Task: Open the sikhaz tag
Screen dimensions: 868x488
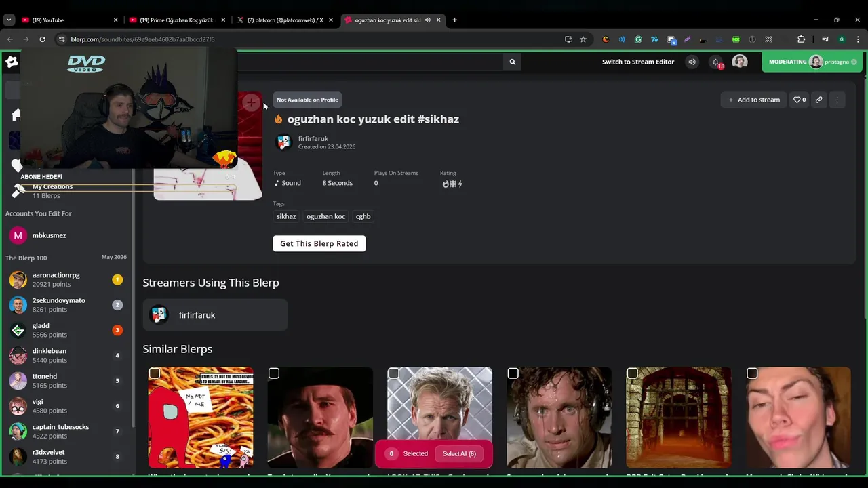Action: [286, 216]
